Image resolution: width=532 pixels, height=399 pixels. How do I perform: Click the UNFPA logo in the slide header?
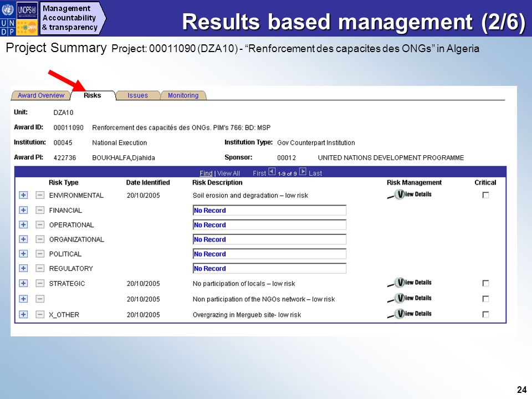tap(27, 28)
